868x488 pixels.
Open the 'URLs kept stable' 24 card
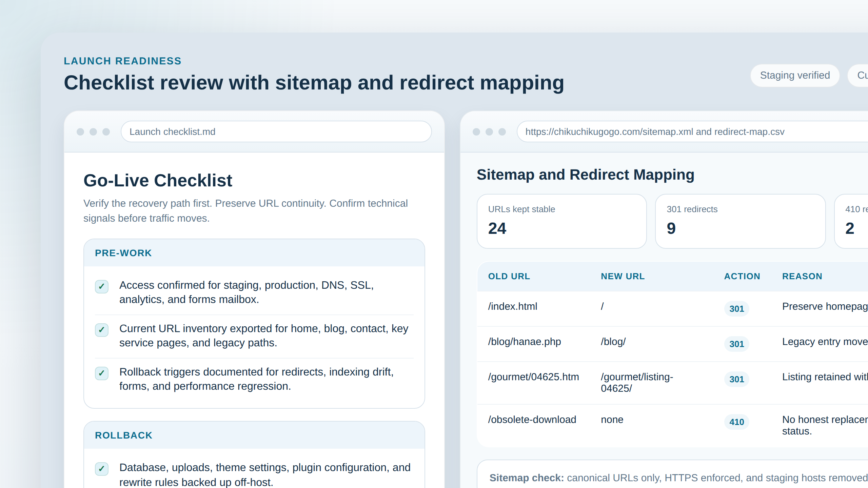pyautogui.click(x=561, y=221)
